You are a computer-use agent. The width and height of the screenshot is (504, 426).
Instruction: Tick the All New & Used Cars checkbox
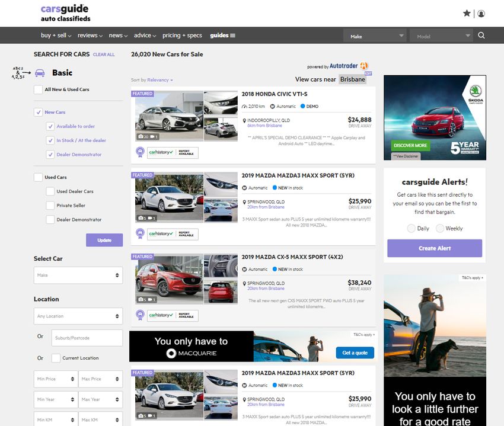(39, 89)
